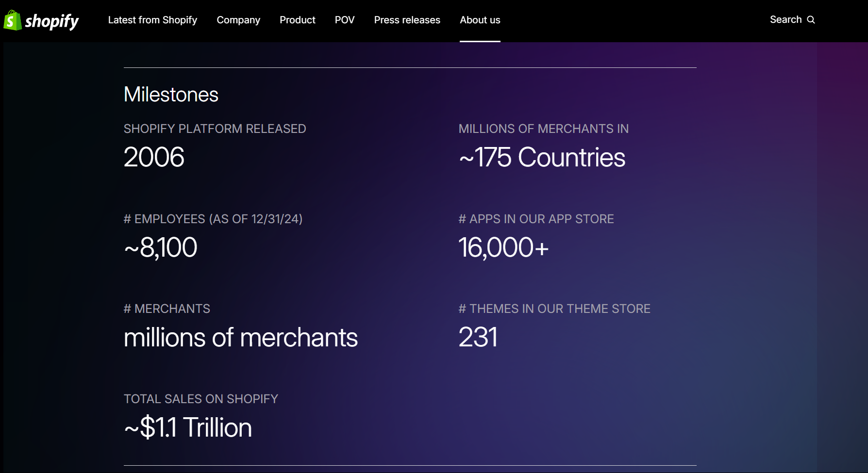Click the ~$1.1 Trillion value
Viewport: 868px width, 473px height.
tap(188, 427)
